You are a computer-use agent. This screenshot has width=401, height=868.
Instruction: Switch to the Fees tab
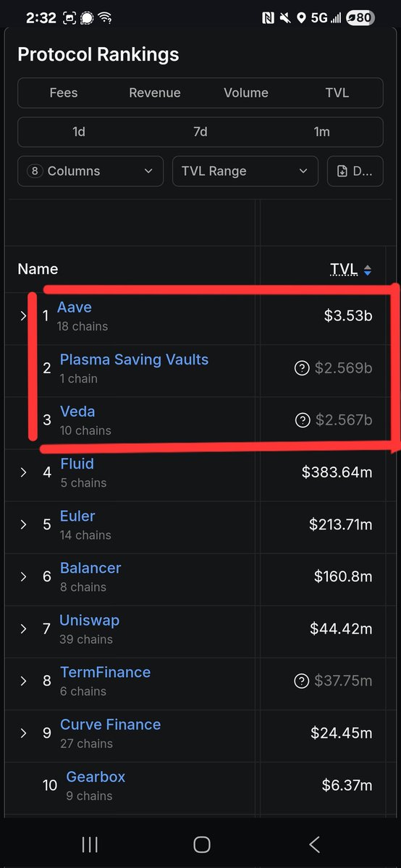coord(64,93)
